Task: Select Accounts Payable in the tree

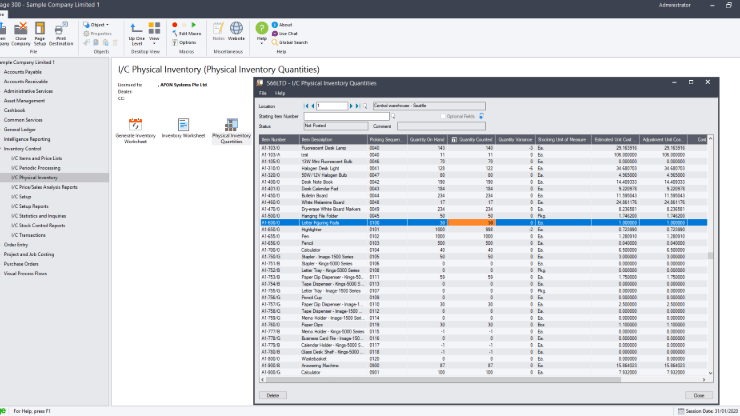Action: click(23, 72)
